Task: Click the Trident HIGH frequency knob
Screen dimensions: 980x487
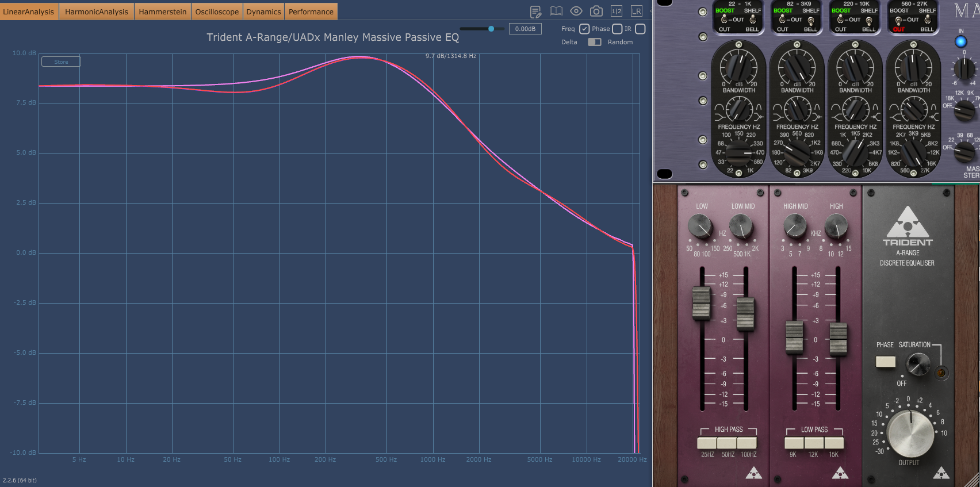Action: click(x=836, y=227)
